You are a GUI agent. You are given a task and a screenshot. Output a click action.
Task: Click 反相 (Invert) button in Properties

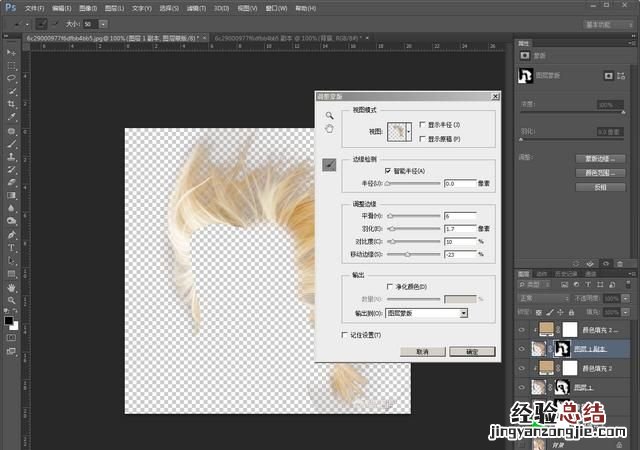click(600, 187)
